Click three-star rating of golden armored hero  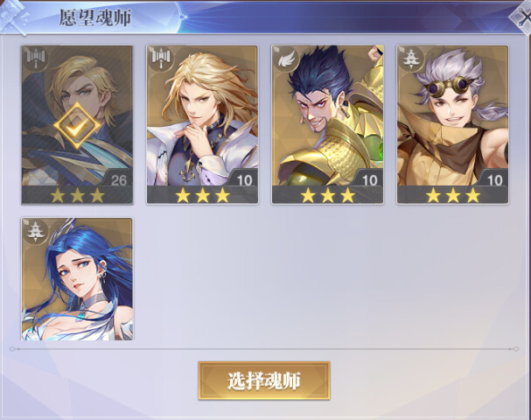pyautogui.click(x=328, y=195)
